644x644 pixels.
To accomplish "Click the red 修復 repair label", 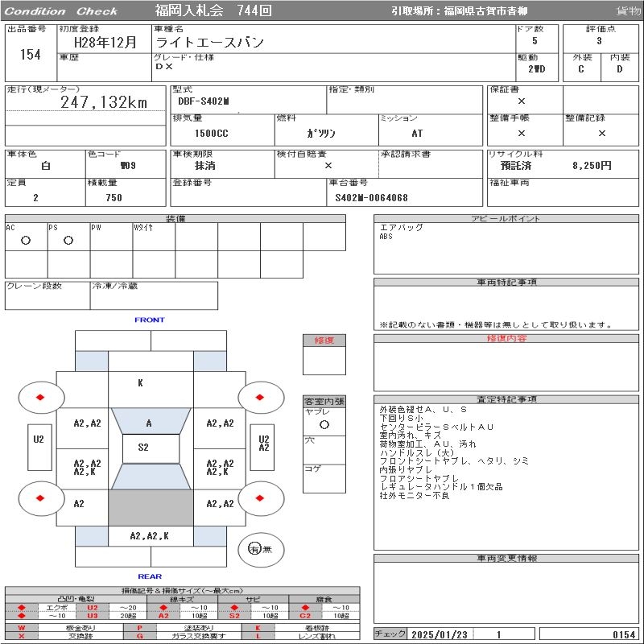I will tap(324, 341).
